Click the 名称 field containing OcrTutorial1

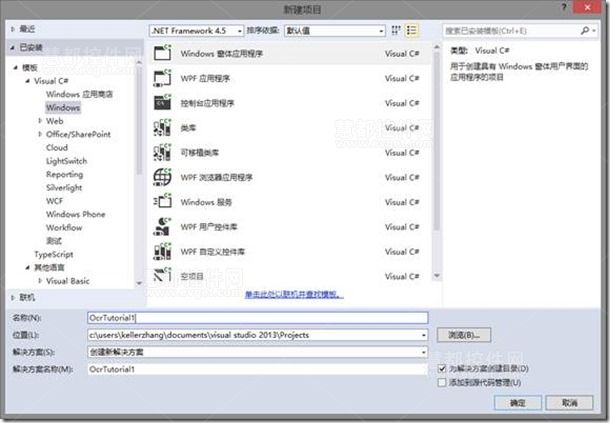point(258,318)
